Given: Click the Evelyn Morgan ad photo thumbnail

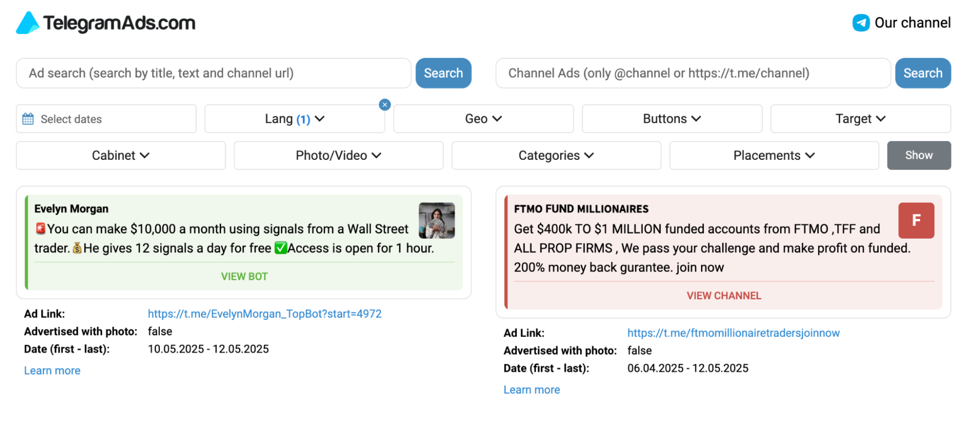Looking at the screenshot, I should (436, 221).
